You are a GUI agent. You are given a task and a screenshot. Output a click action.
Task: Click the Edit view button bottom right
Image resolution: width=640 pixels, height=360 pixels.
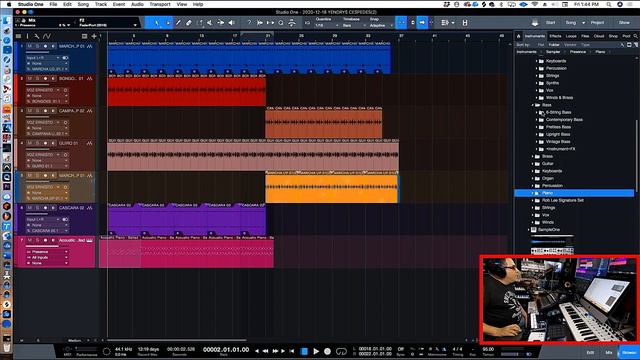pos(591,353)
